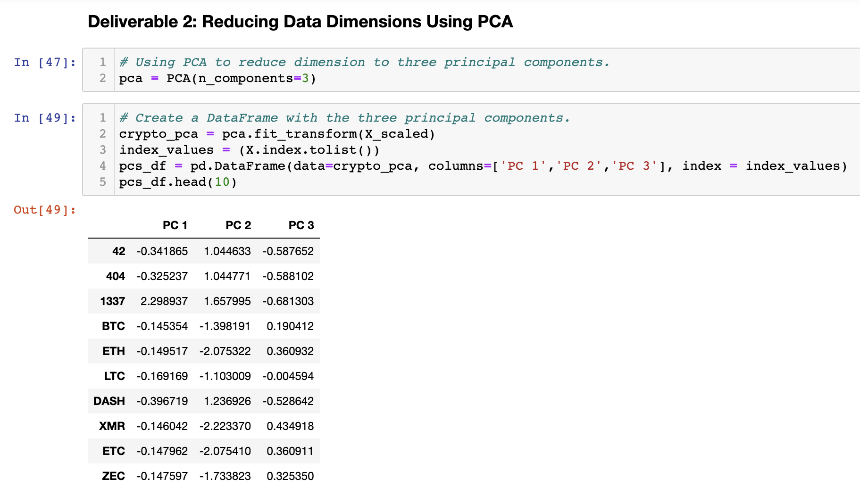Screen dimensions: 860x504
Task: Click the XMR row label
Action: click(112, 426)
